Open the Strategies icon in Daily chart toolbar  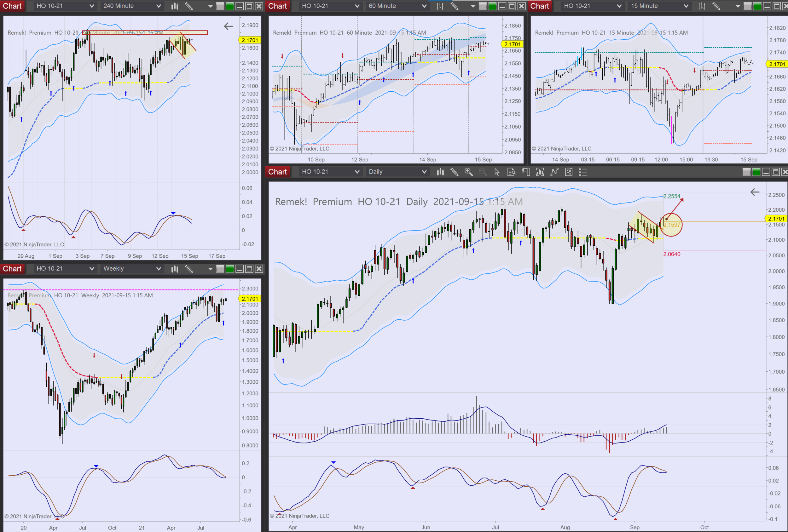pos(569,172)
